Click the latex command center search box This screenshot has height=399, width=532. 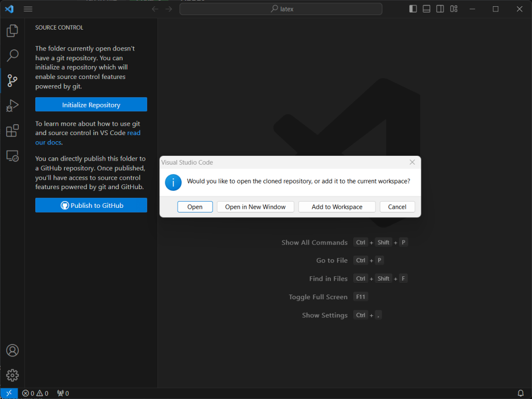coord(281,9)
